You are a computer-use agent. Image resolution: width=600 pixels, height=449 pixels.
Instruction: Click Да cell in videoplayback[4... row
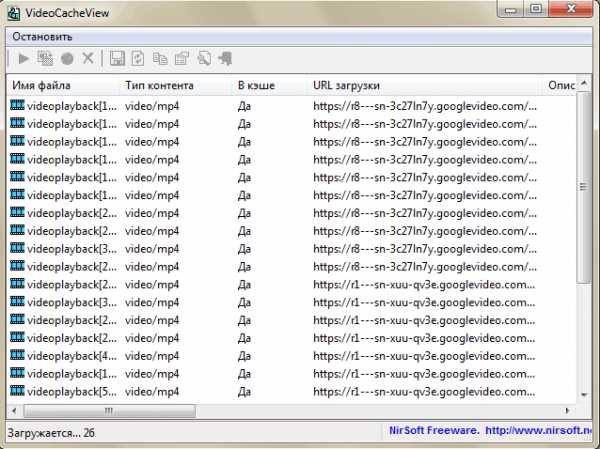244,356
